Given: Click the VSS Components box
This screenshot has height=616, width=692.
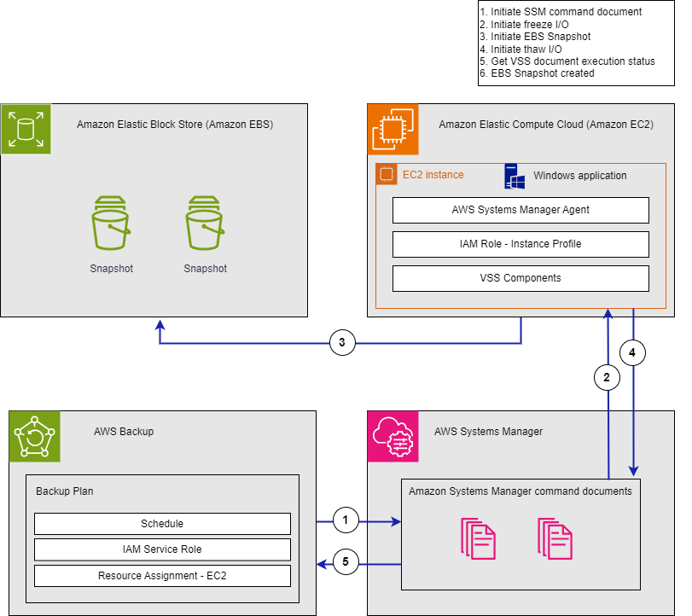Looking at the screenshot, I should click(520, 278).
